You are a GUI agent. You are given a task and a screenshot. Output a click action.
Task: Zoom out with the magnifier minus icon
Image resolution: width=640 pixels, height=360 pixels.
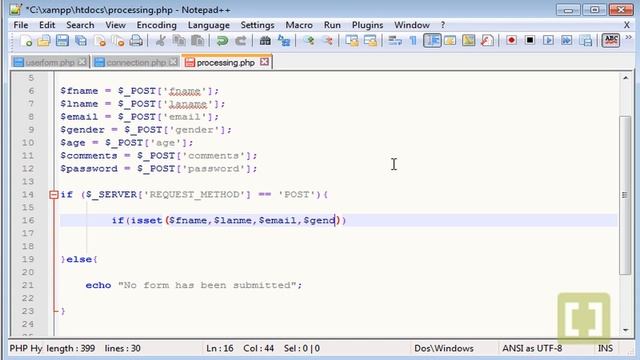click(x=327, y=41)
